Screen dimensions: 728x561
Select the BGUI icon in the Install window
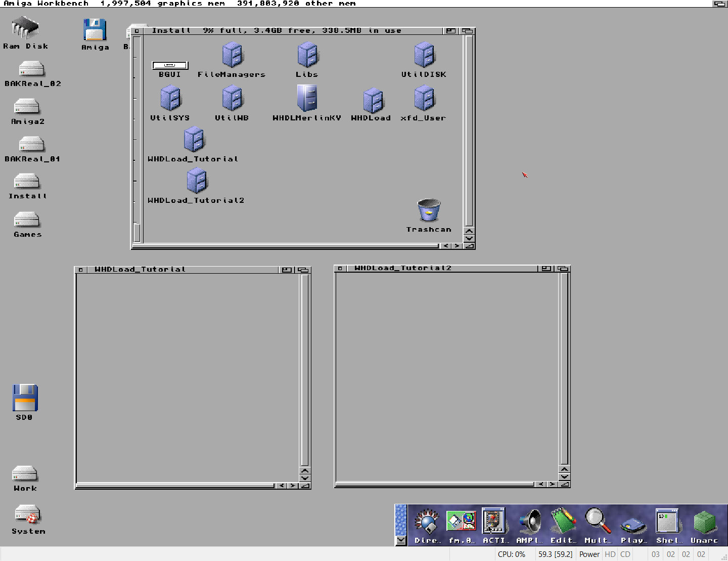pyautogui.click(x=170, y=65)
